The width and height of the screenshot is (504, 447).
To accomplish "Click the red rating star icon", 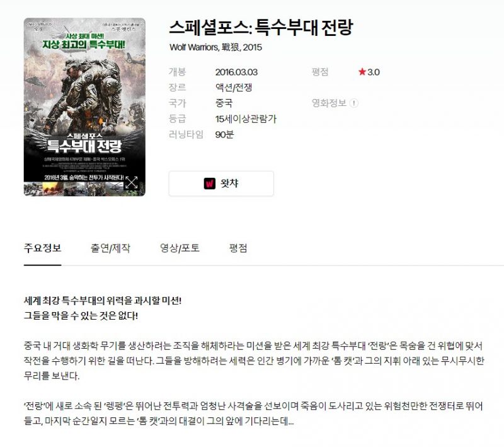I will (362, 72).
